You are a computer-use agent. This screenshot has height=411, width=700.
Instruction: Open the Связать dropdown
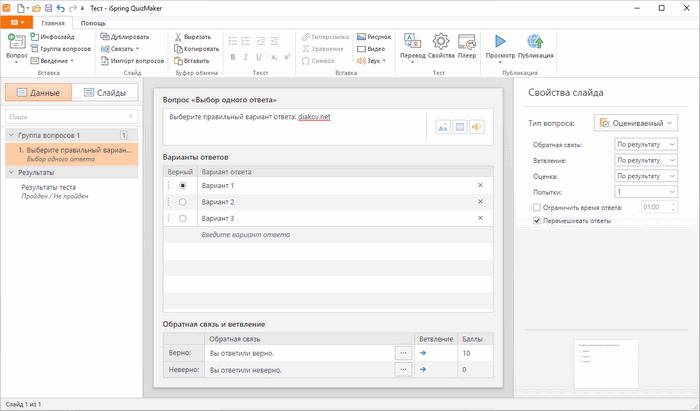[x=120, y=49]
